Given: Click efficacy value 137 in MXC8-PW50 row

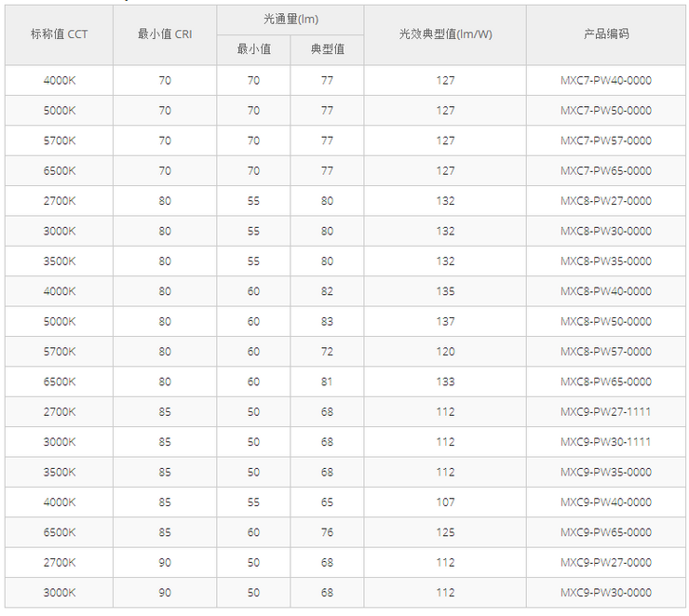Looking at the screenshot, I should click(x=445, y=321).
